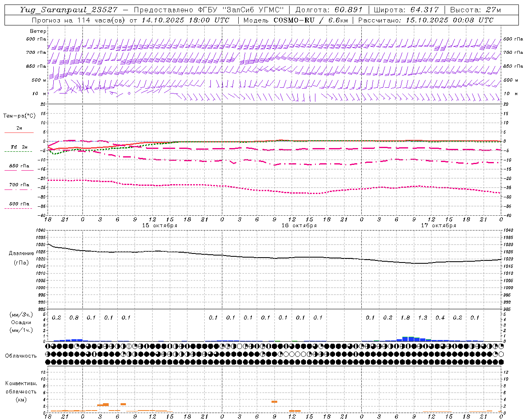
Task: Click the 500 гПа temperature legend entry
Action: [x=19, y=204]
